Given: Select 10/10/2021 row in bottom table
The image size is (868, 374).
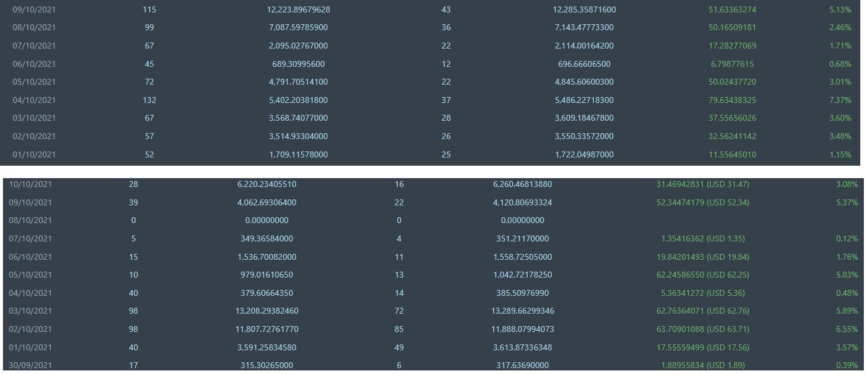Looking at the screenshot, I should [x=433, y=184].
